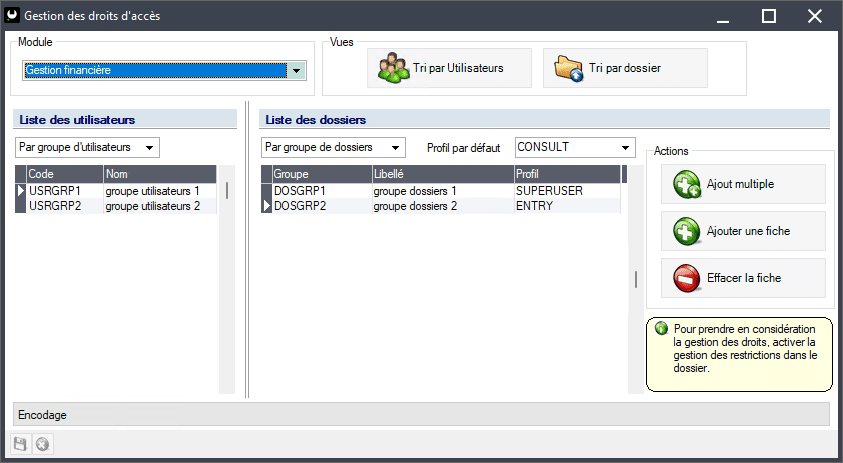The width and height of the screenshot is (843, 463).
Task: Open Par groupe de dossiers dropdown
Action: pyautogui.click(x=396, y=148)
